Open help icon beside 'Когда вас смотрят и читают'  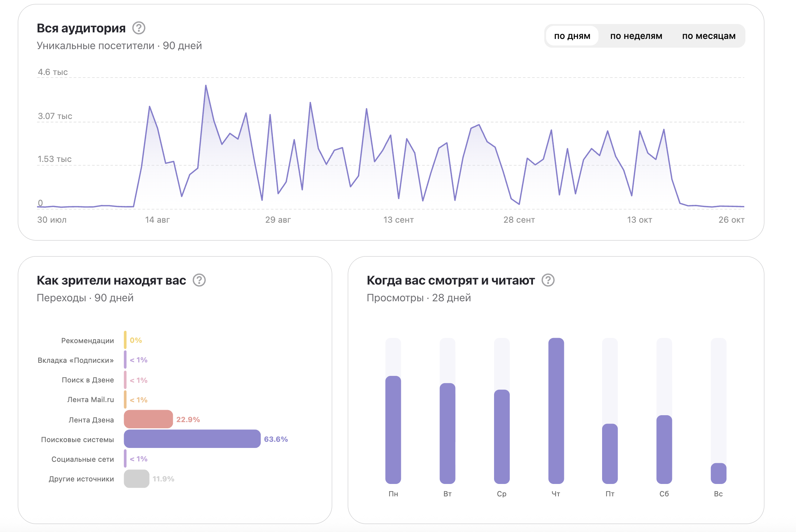click(548, 280)
